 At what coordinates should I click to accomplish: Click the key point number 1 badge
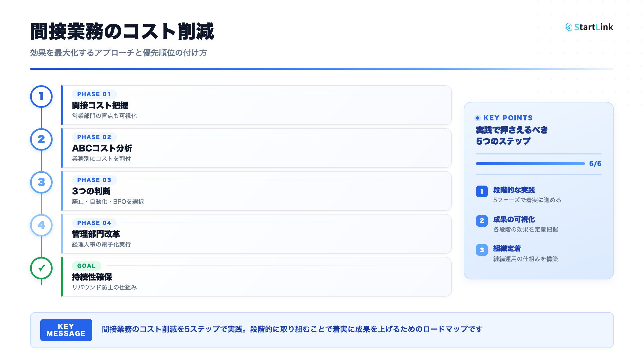pos(482,191)
